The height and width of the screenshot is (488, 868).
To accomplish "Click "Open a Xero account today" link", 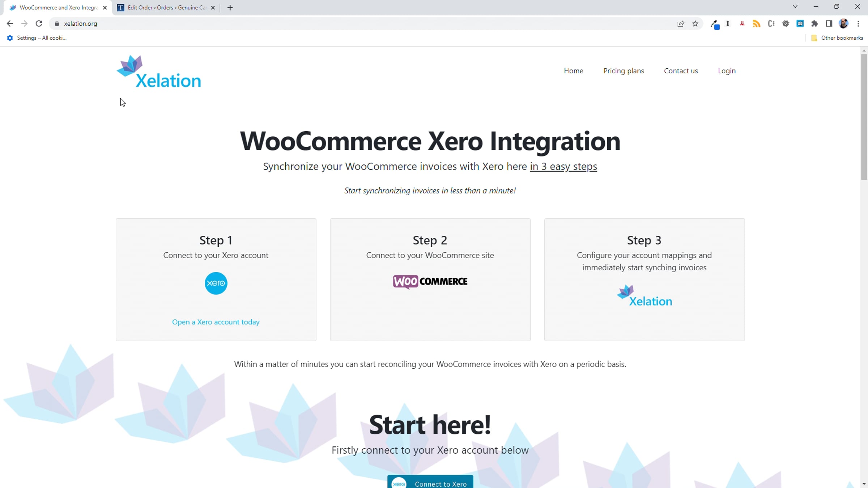I will tap(216, 322).
